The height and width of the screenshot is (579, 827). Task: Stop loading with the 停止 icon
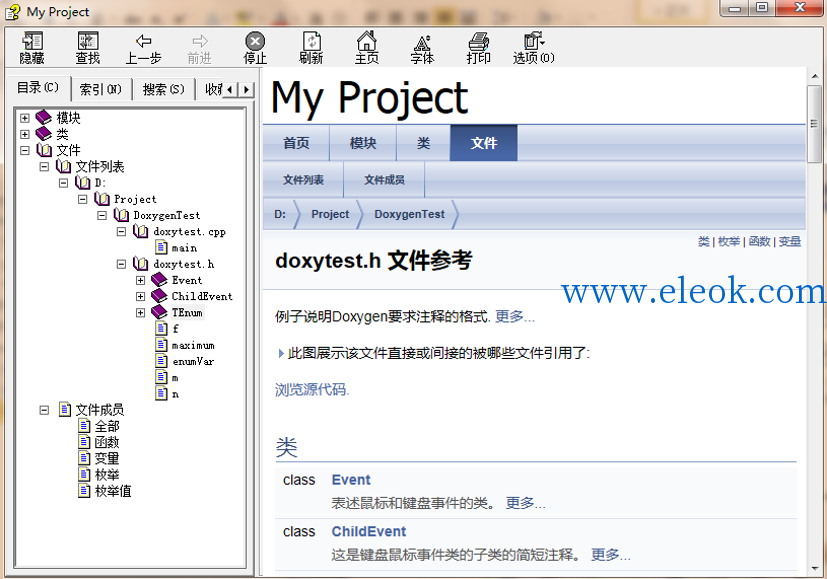pos(255,41)
